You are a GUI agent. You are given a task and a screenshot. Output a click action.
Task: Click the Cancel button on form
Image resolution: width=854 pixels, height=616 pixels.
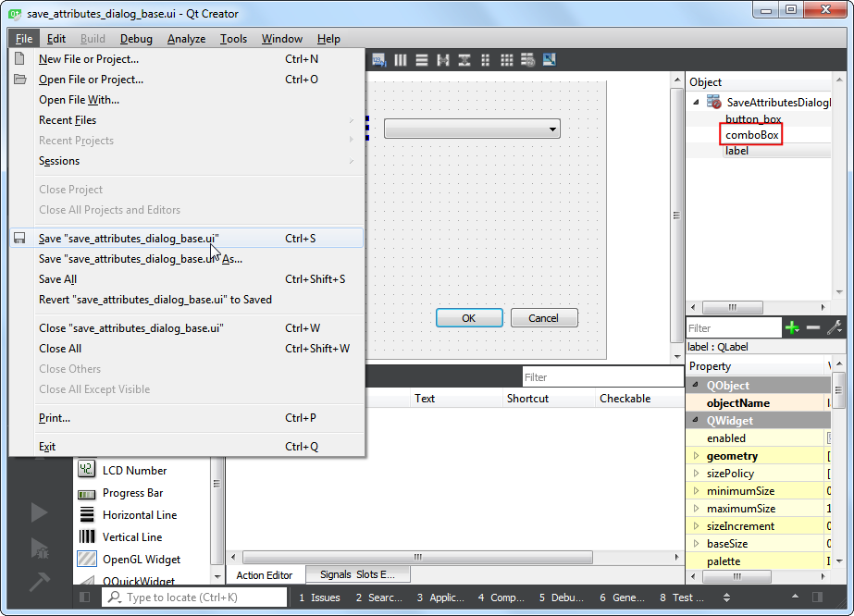click(x=543, y=318)
